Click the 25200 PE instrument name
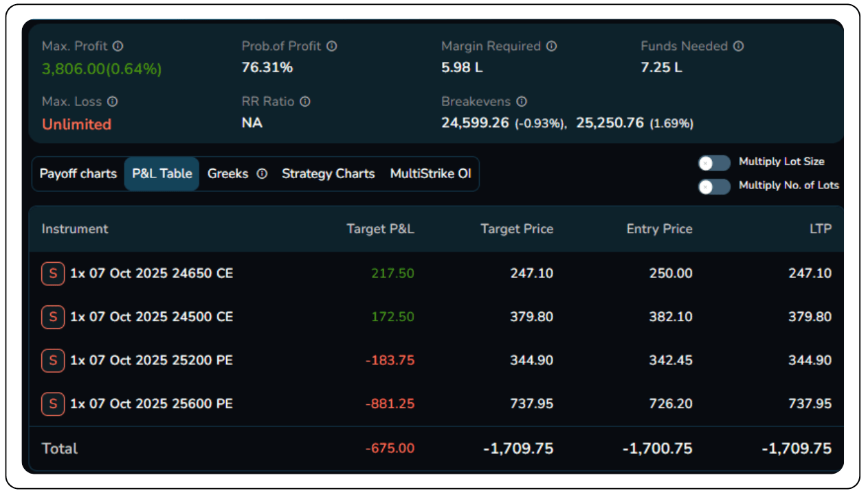Image resolution: width=868 pixels, height=493 pixels. coord(151,360)
